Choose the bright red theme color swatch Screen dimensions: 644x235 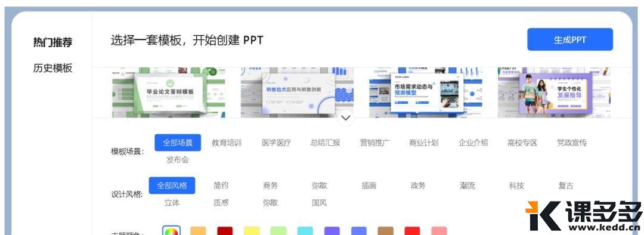413,231
